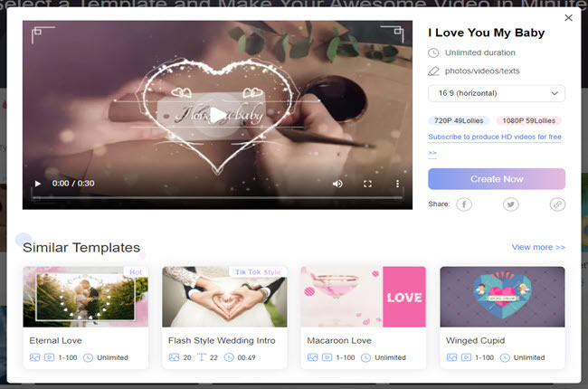Image resolution: width=588 pixels, height=389 pixels.
Task: Click the photo icon under Winged Cupid
Action: (x=451, y=357)
